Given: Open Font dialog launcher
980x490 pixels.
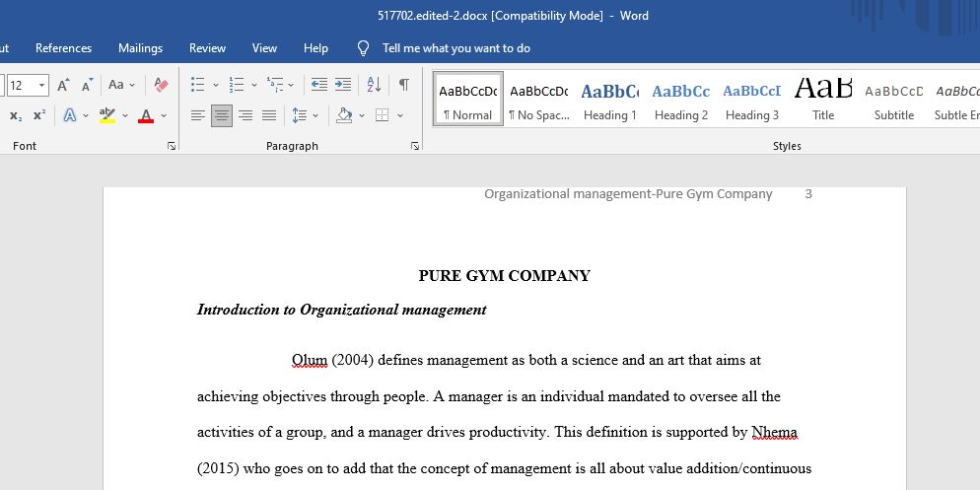Looking at the screenshot, I should click(x=172, y=146).
